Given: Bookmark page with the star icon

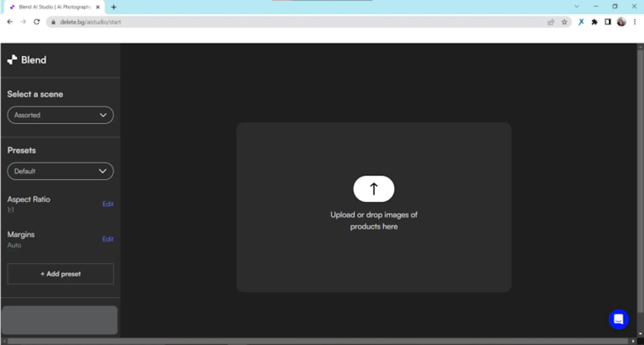Looking at the screenshot, I should pos(565,22).
